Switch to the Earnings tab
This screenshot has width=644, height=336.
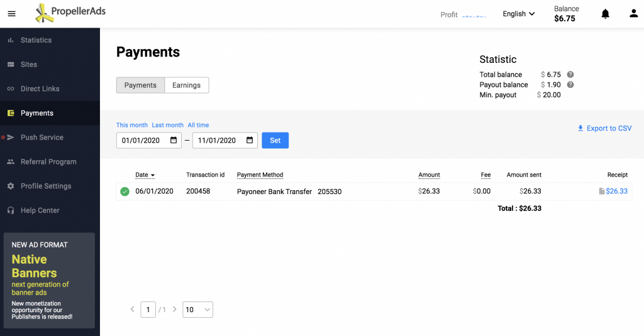pyautogui.click(x=186, y=85)
